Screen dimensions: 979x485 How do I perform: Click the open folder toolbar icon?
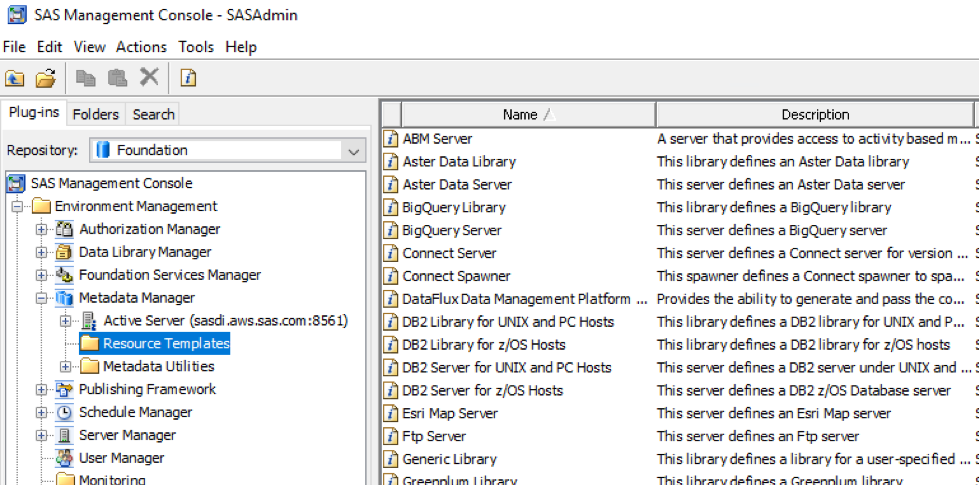tap(45, 78)
